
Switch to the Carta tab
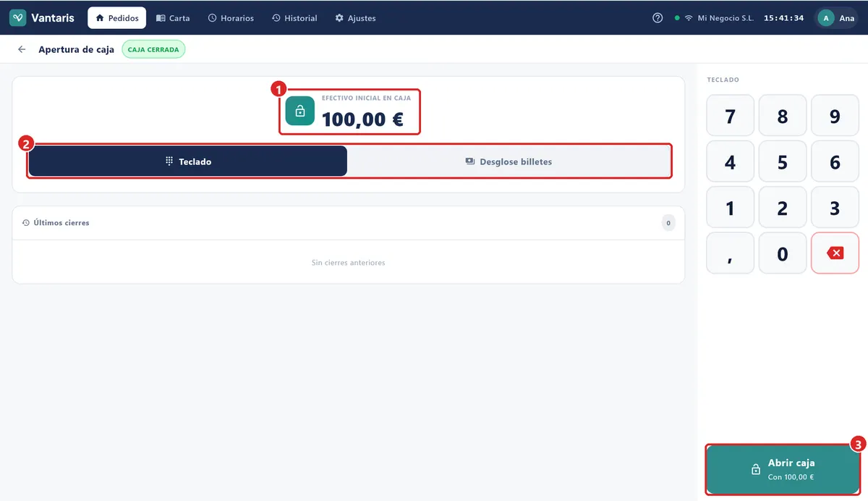coord(173,18)
